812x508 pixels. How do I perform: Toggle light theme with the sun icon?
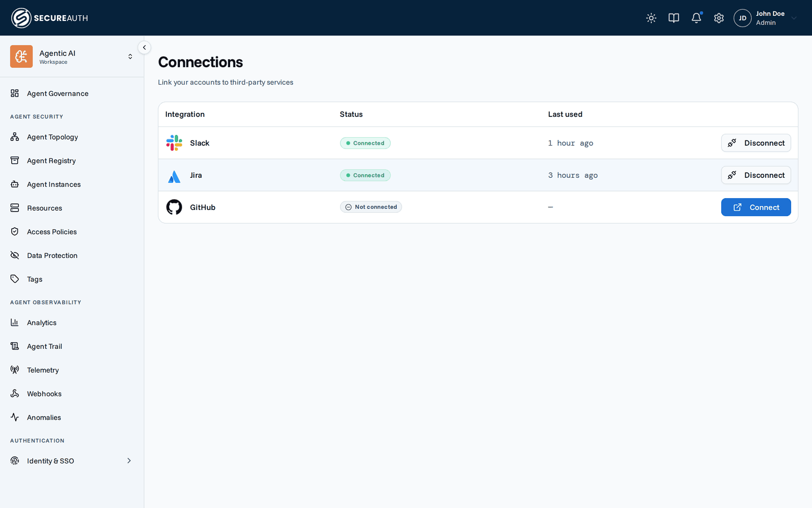651,18
